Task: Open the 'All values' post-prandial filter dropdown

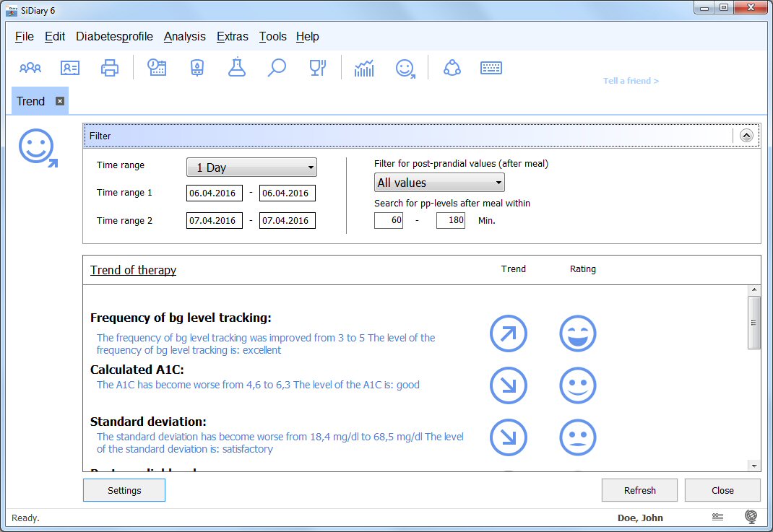Action: (x=439, y=183)
